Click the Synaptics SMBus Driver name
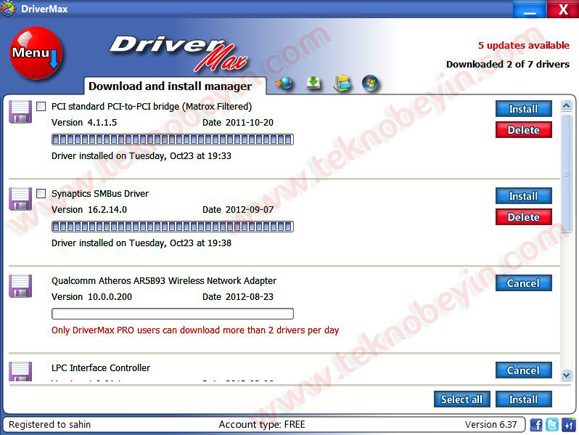Screen dimensions: 579x435 (x=100, y=193)
